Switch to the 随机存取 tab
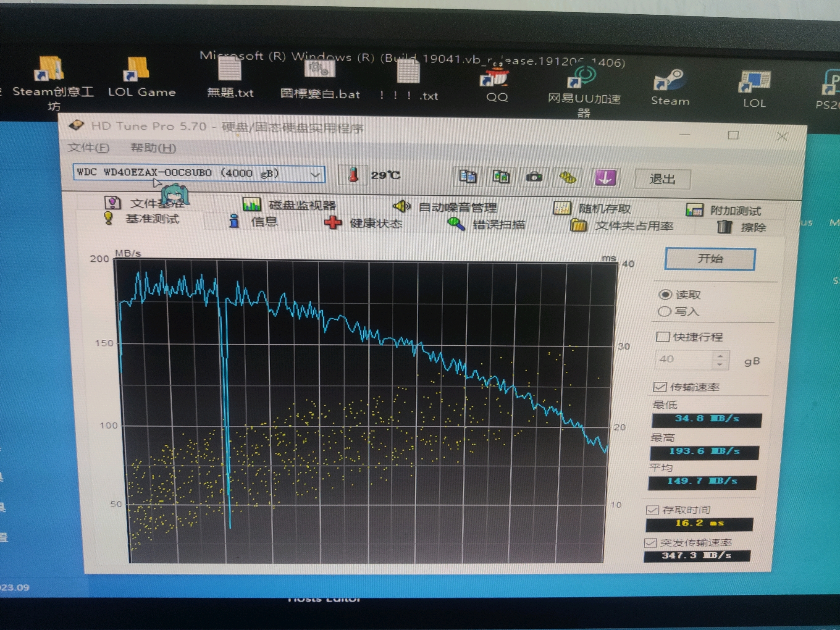This screenshot has height=630, width=840. [593, 208]
